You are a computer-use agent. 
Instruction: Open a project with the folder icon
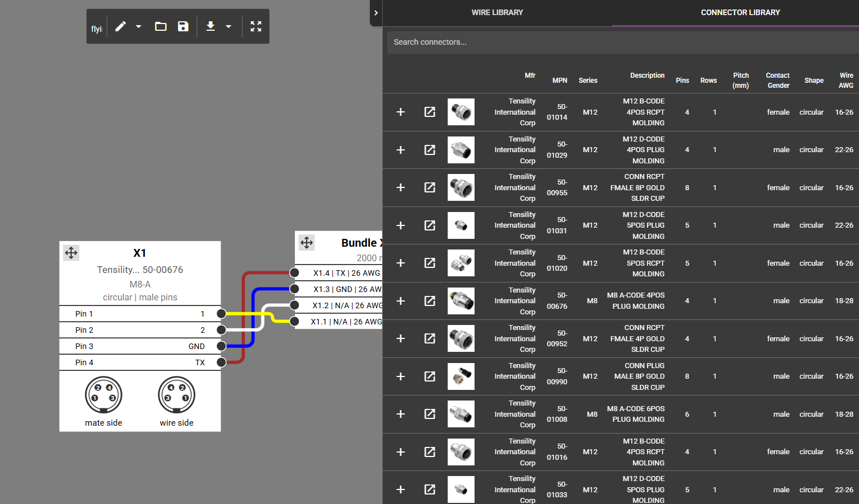click(x=160, y=26)
